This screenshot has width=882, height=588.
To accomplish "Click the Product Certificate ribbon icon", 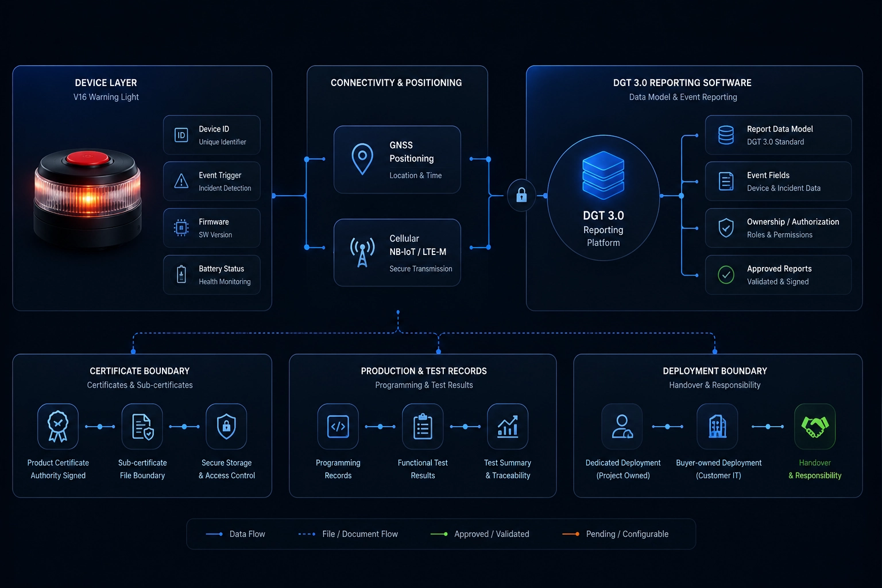I will [58, 426].
